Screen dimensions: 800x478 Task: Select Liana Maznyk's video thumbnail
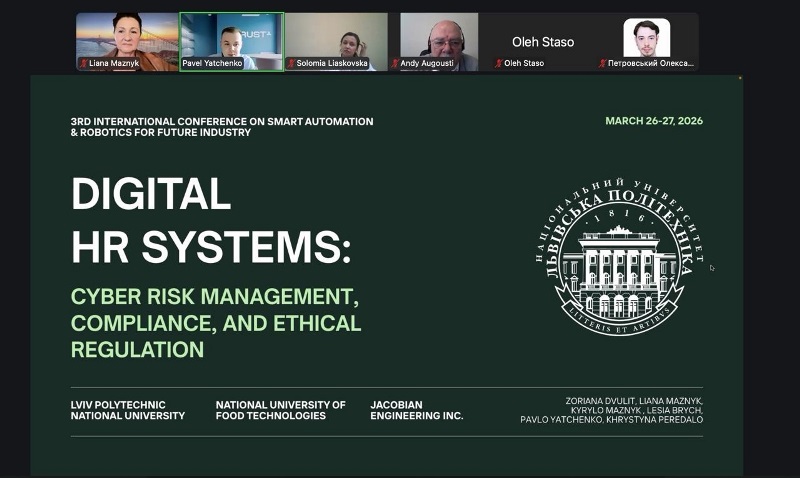[x=127, y=38]
